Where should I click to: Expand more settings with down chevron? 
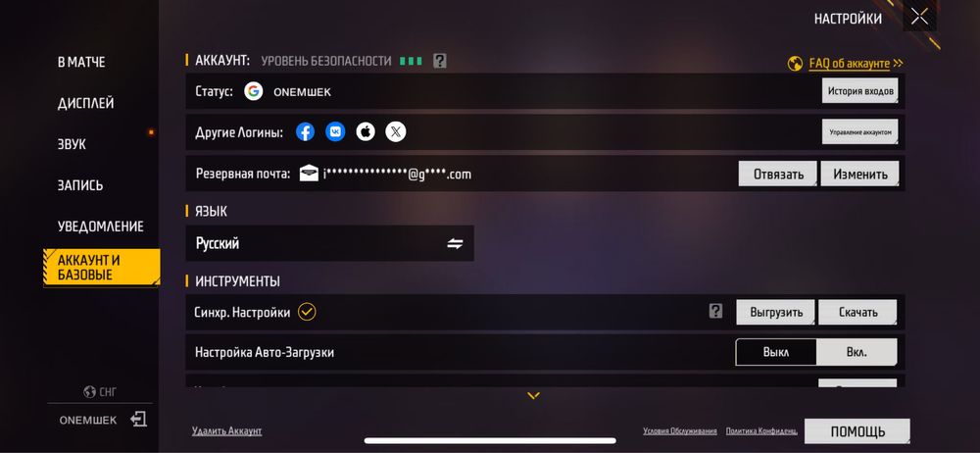533,395
